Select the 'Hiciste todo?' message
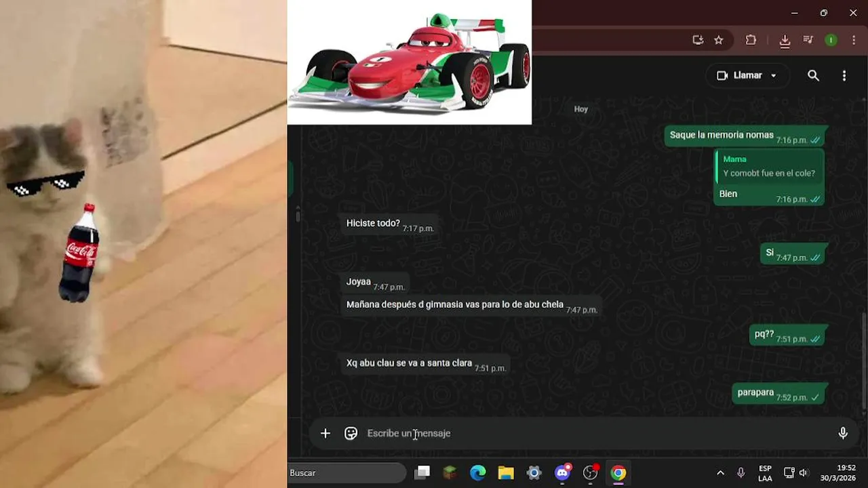868x488 pixels. point(390,224)
